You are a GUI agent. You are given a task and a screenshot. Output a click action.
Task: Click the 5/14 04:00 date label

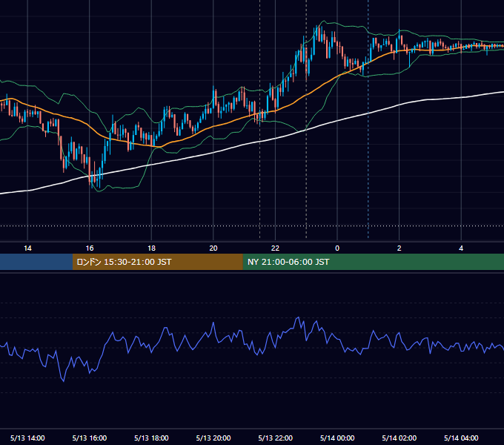click(461, 438)
